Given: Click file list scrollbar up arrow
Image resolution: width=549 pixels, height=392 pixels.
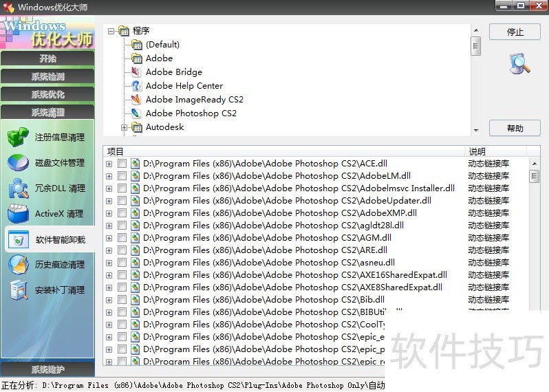Looking at the screenshot, I should point(534,164).
